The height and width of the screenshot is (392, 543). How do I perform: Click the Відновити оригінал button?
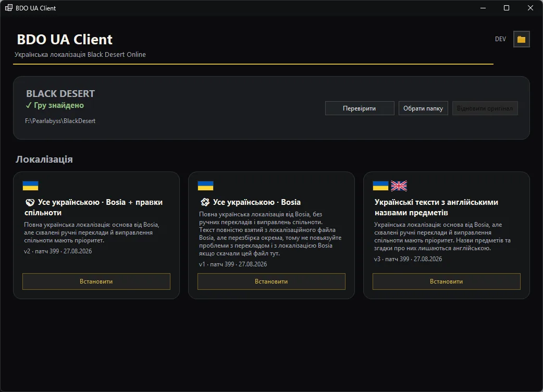(485, 108)
